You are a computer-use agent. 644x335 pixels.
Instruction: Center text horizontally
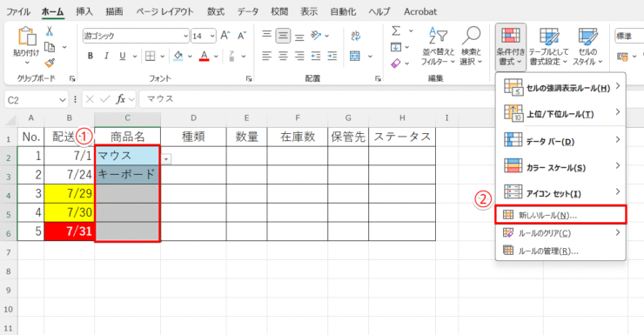click(283, 56)
